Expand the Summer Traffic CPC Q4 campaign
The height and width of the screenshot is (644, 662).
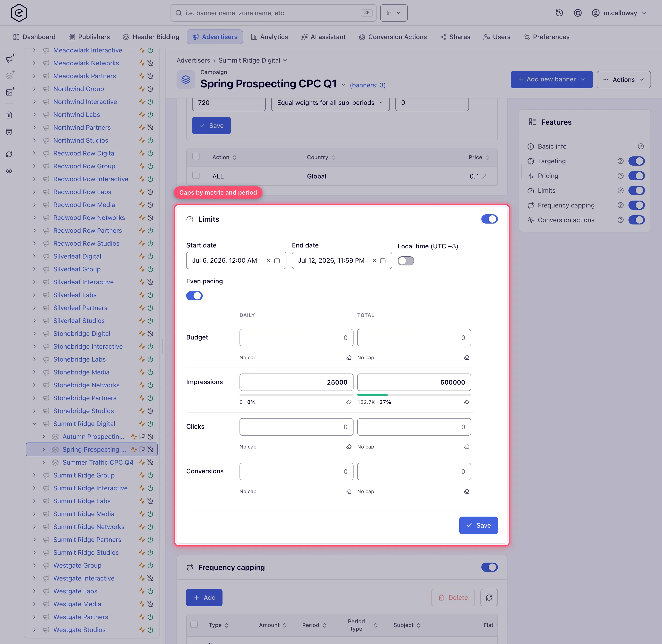click(x=43, y=462)
